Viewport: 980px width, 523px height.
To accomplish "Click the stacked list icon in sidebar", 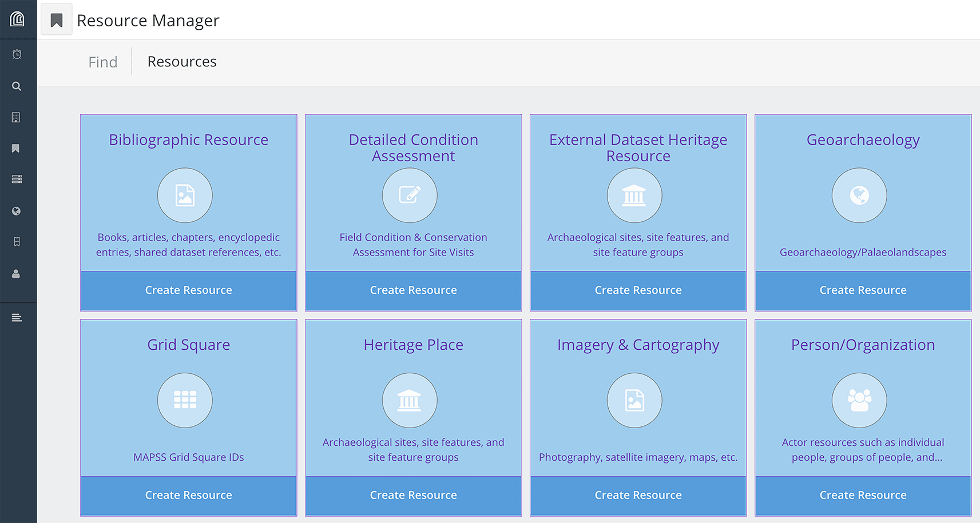I will [x=17, y=179].
